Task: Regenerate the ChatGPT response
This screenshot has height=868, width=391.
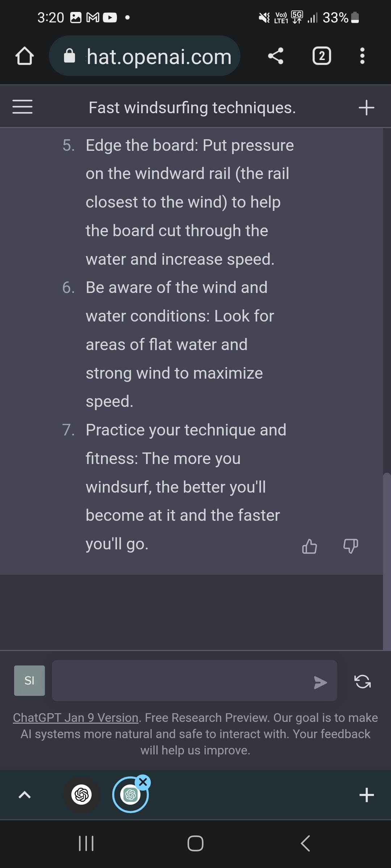Action: pos(362,681)
